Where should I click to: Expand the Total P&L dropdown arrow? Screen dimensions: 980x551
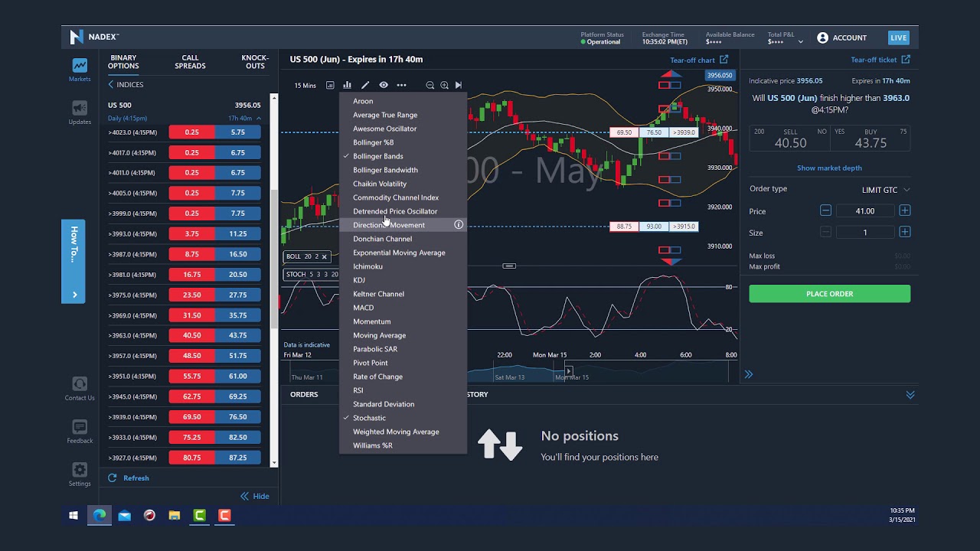point(801,42)
